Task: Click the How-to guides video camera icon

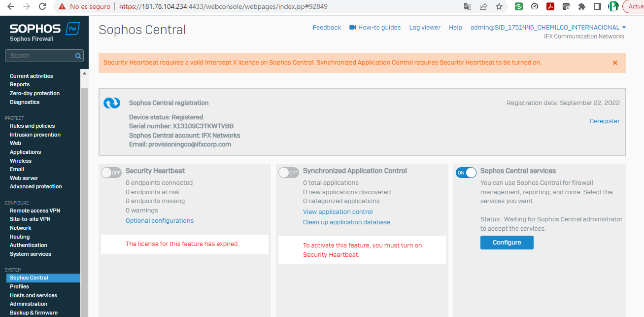Action: tap(353, 28)
